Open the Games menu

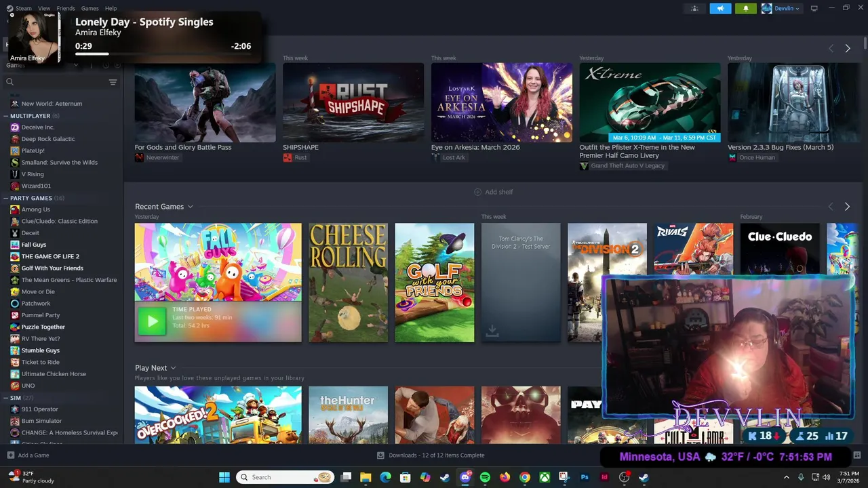click(x=90, y=8)
